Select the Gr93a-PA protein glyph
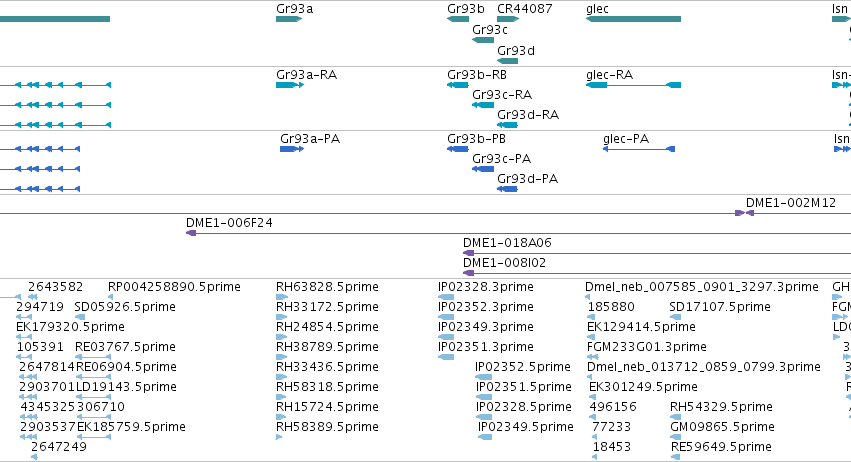 tap(292, 149)
